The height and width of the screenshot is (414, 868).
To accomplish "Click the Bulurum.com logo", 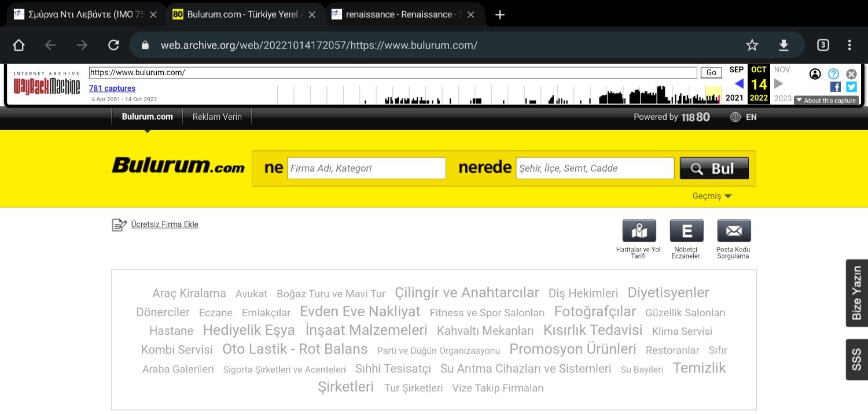I will 178,165.
